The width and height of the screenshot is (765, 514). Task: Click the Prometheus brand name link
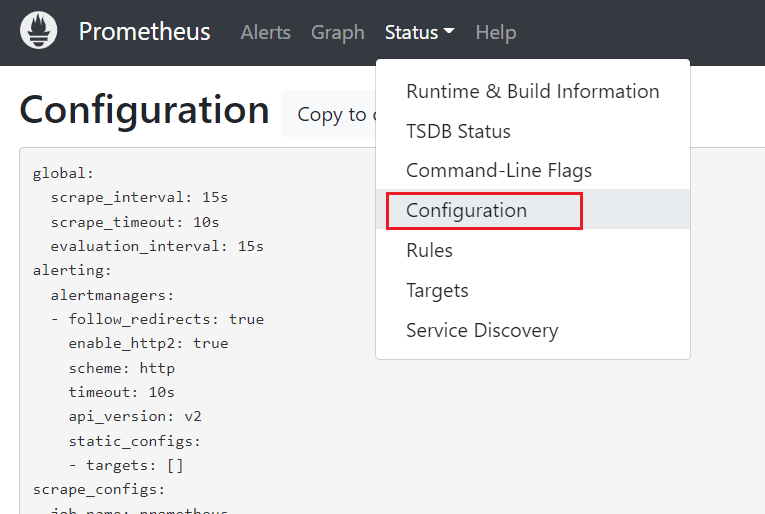coord(144,32)
